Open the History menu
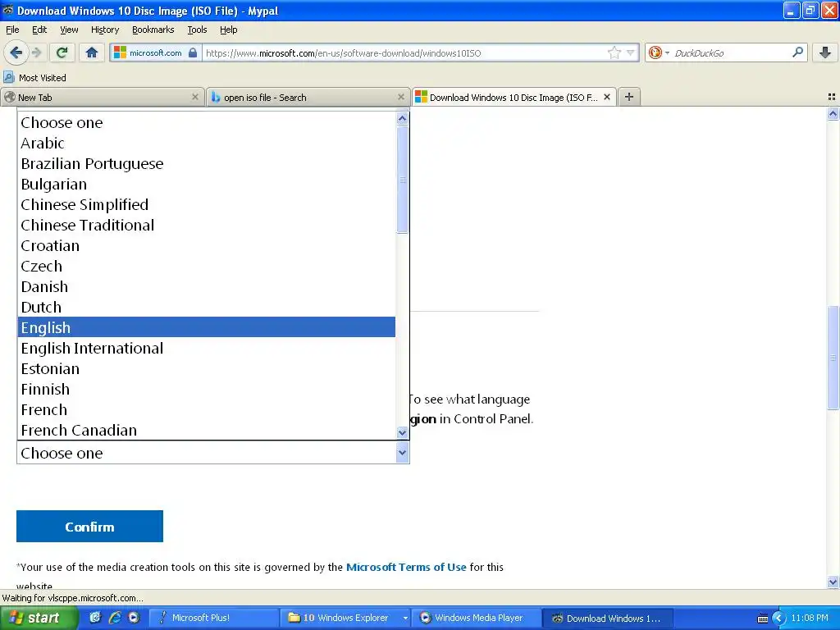 coord(104,30)
